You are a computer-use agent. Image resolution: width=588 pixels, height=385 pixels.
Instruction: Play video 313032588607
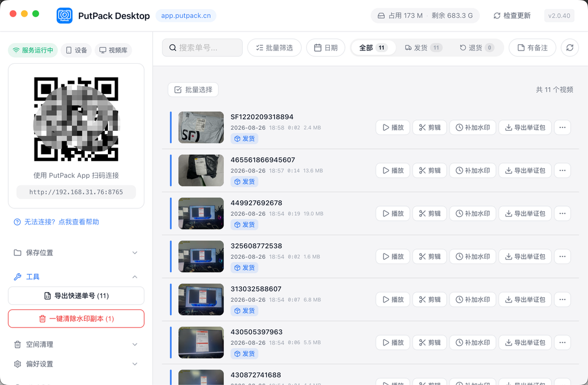[393, 300]
